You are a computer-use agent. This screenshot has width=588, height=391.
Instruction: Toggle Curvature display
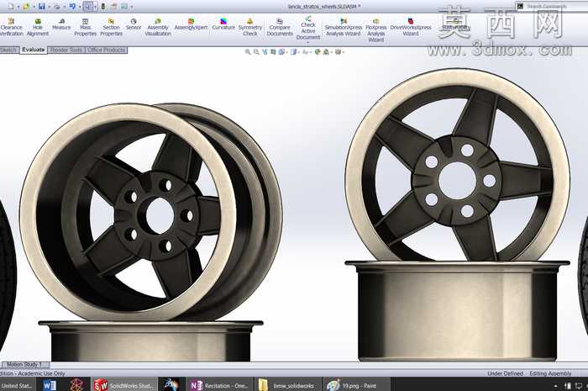223,24
